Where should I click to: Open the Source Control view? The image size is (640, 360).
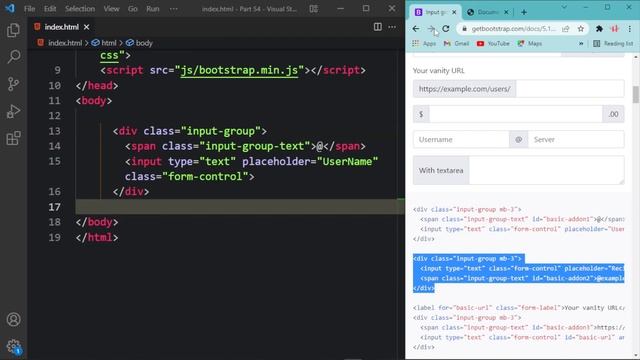[13, 84]
